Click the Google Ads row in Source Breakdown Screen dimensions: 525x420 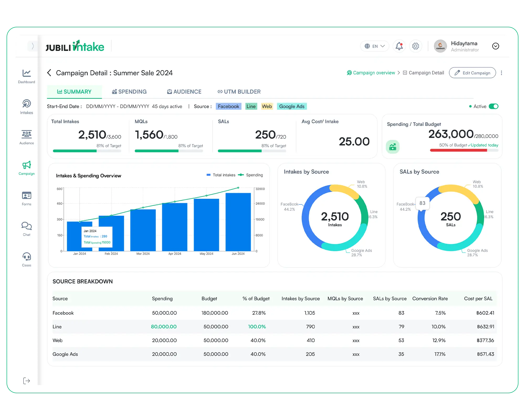(x=275, y=354)
